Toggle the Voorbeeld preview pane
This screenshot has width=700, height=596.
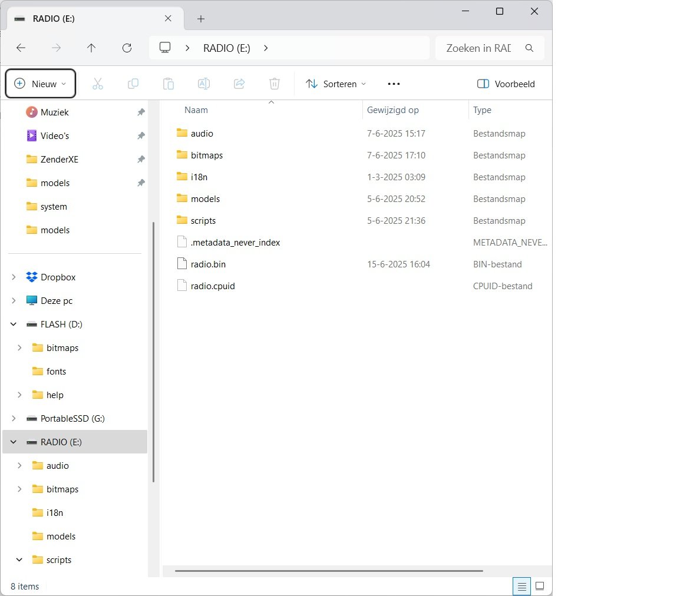506,84
